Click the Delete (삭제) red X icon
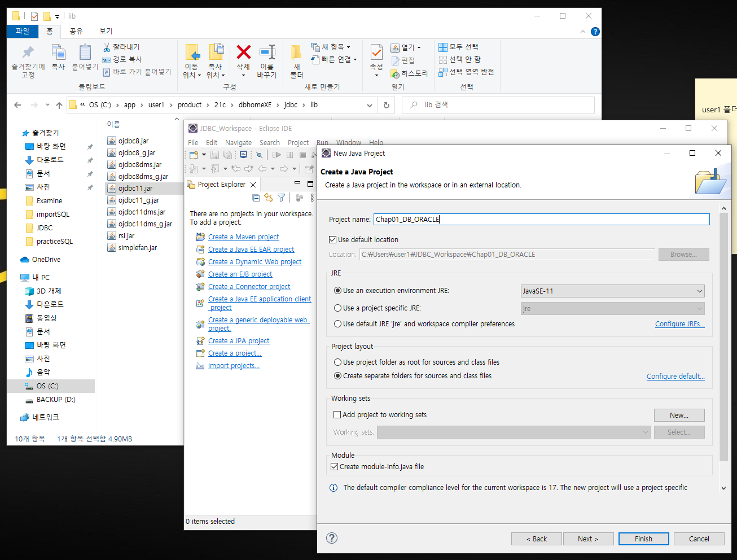This screenshot has width=737, height=560. point(243,53)
